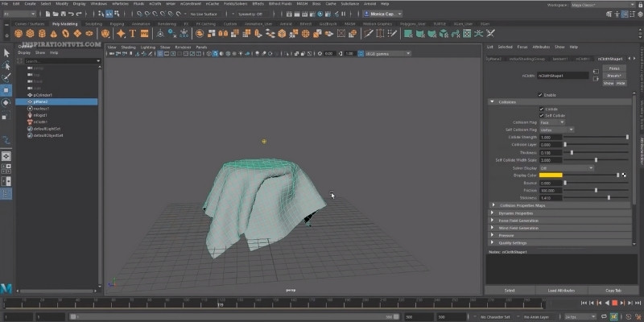Click the Lasso select tool
This screenshot has height=322, width=644.
(x=6, y=65)
